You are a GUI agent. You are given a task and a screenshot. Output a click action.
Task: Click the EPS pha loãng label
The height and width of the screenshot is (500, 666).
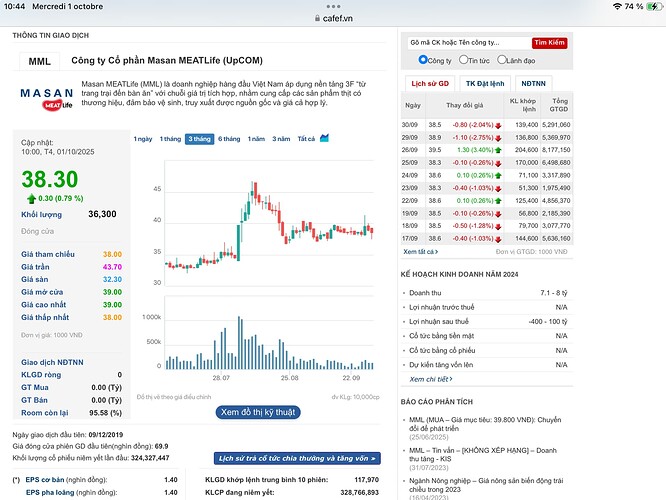[50, 492]
